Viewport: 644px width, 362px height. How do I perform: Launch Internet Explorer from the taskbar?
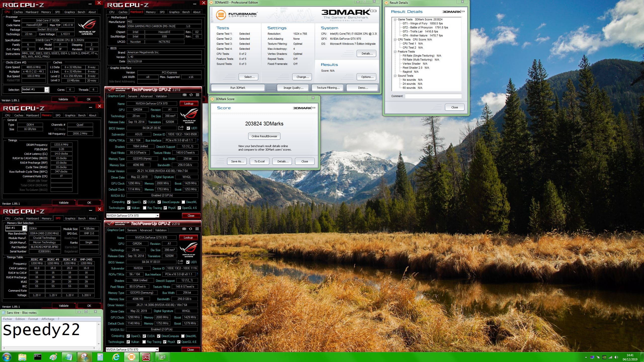pos(116,357)
